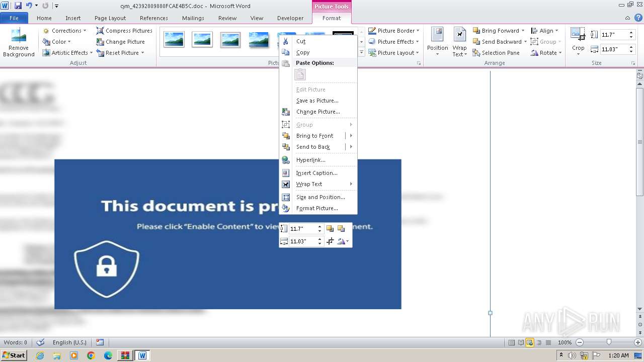Switch to the References tab
Screen dimensions: 644x362
[x=154, y=18]
